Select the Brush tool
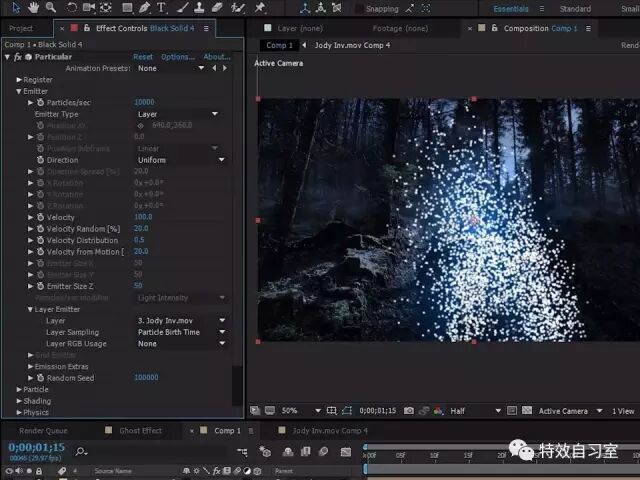The height and width of the screenshot is (480, 640). pos(182,7)
